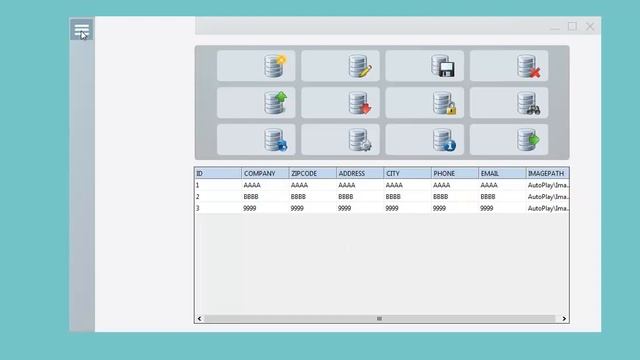
Task: Click the edit database icon with pencil
Action: 360,66
